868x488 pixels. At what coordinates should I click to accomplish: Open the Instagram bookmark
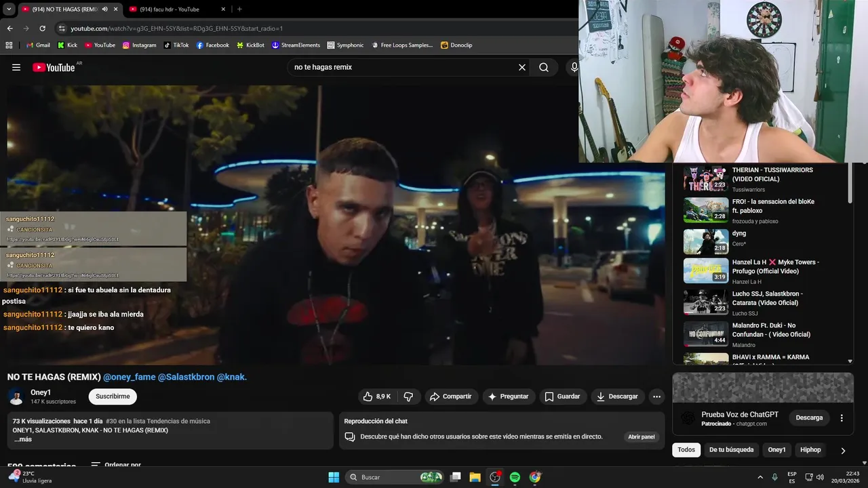click(x=139, y=45)
